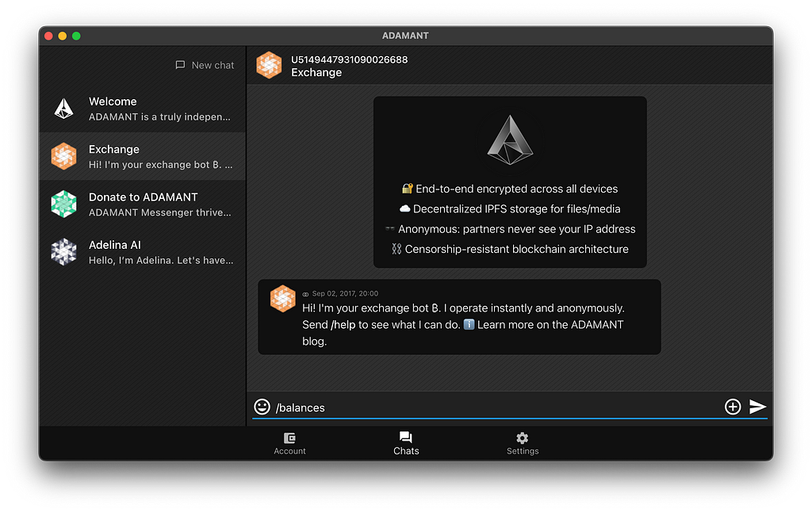Open the Donate to ADAMANT conversation
Screen dimensions: 812x512
(x=143, y=204)
